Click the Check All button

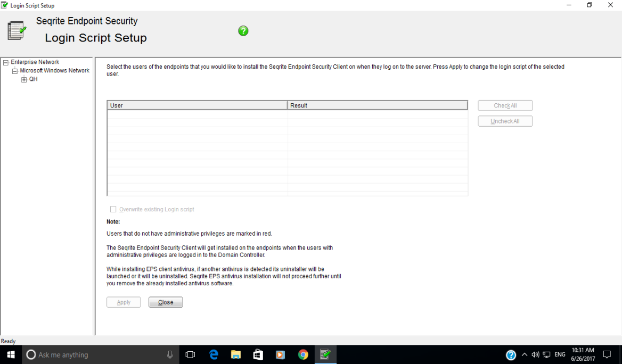click(x=505, y=105)
